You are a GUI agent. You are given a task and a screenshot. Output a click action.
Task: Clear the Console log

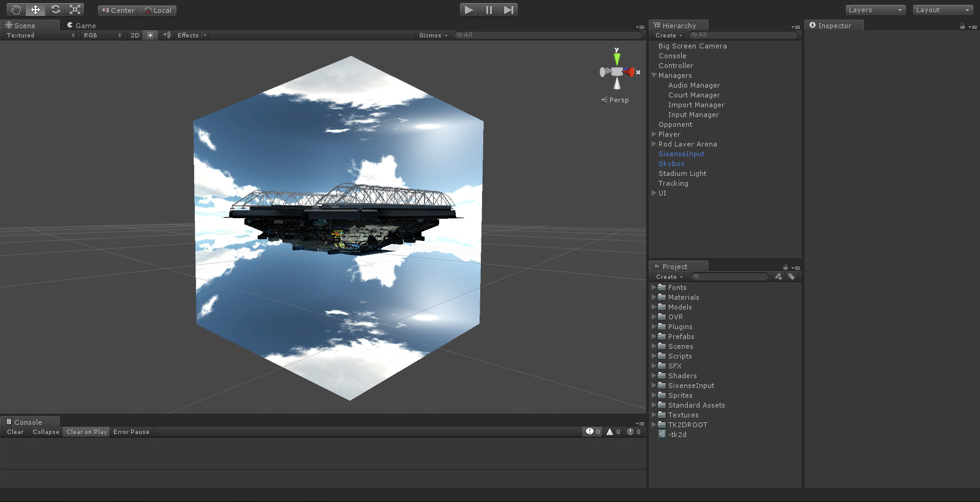click(x=15, y=432)
